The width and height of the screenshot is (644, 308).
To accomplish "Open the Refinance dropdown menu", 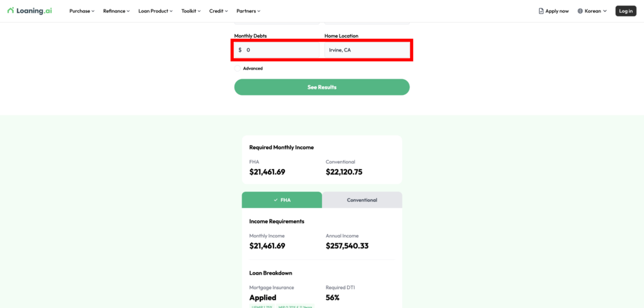I will click(116, 11).
